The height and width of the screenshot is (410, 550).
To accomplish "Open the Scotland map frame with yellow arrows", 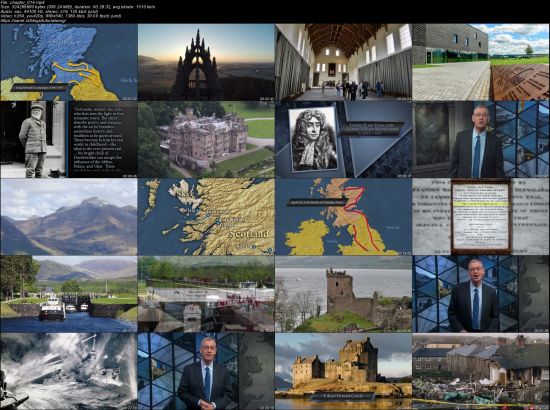I will 69,62.
